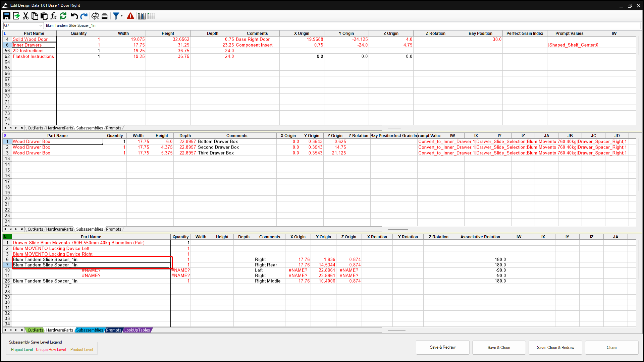
Task: Select the bottom blue Subassemblies tab
Action: [x=90, y=330]
